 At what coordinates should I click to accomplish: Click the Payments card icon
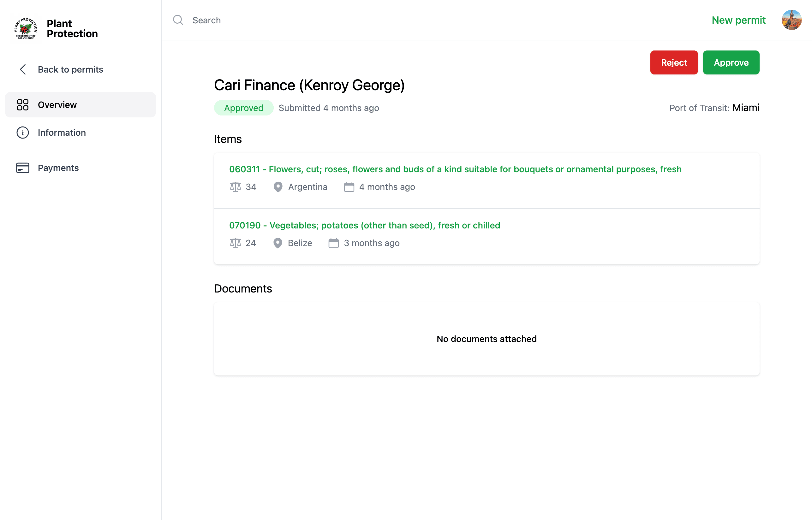point(23,168)
